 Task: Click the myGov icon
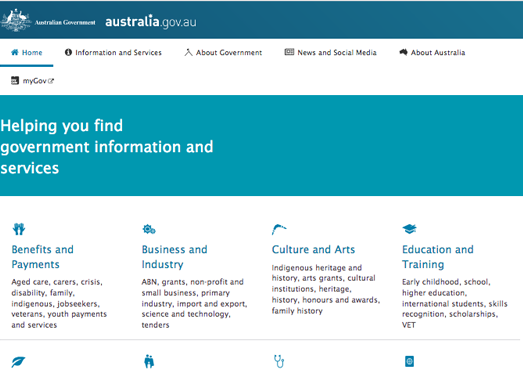pos(15,80)
